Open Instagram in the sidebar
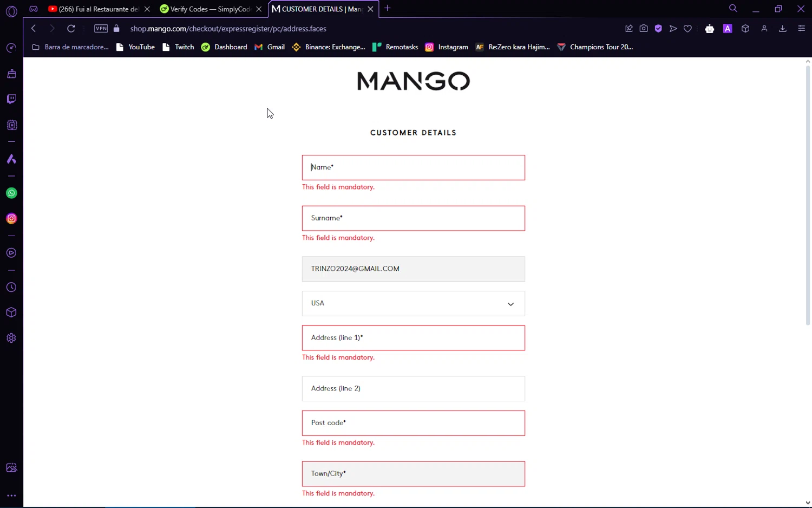 tap(11, 219)
